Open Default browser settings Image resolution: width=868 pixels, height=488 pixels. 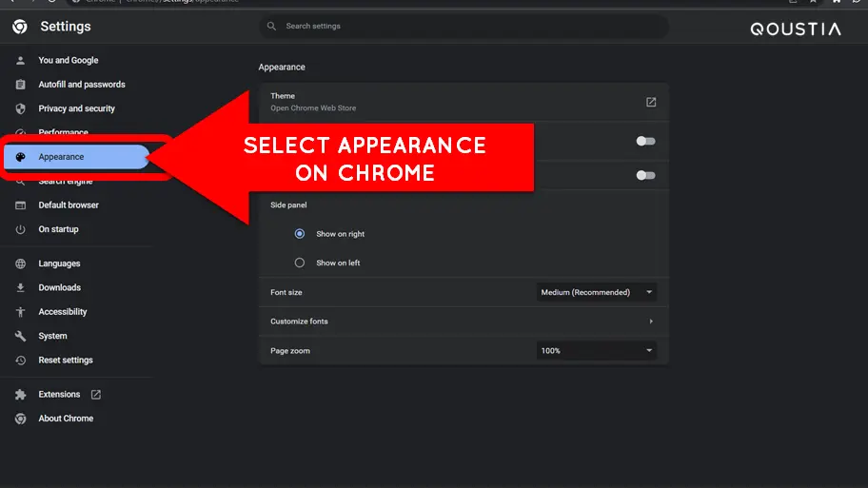click(69, 205)
